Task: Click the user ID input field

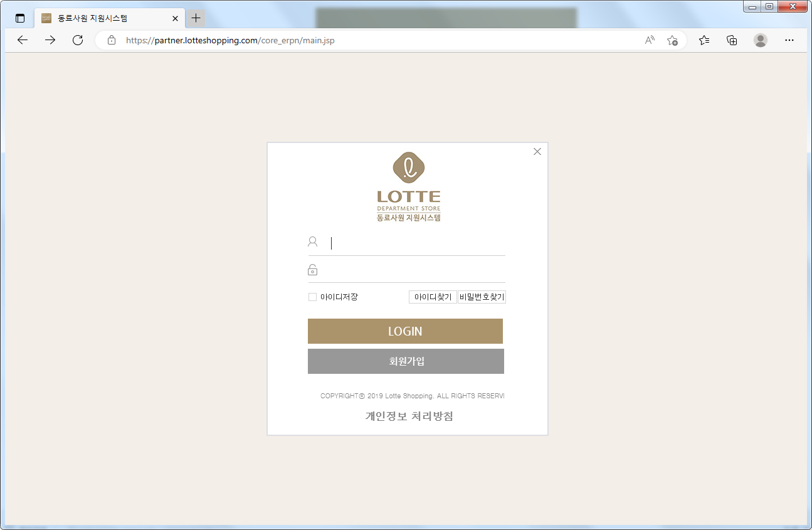Action: 416,243
